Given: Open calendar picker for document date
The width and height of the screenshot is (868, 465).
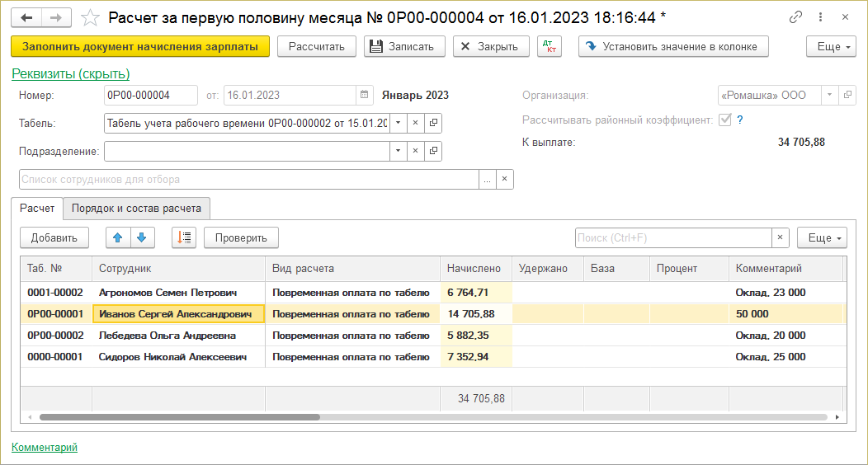Looking at the screenshot, I should [364, 95].
